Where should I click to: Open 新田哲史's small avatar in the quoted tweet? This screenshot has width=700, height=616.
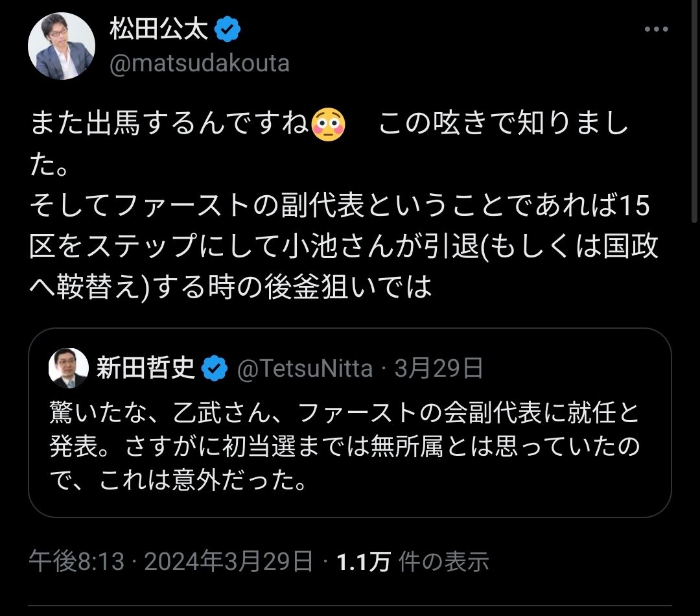(x=68, y=369)
